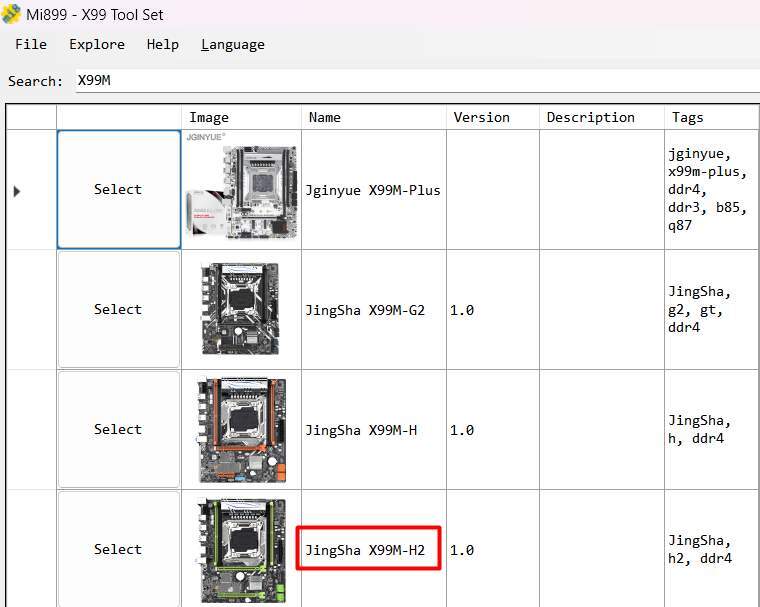Open the Language menu
The height and width of the screenshot is (607, 760).
point(233,45)
